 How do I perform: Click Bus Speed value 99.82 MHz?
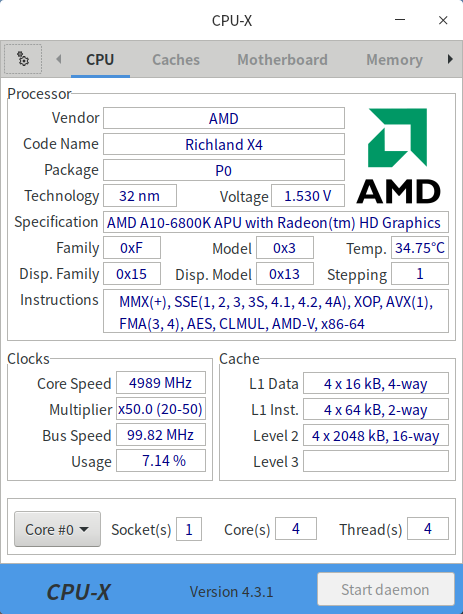click(161, 435)
